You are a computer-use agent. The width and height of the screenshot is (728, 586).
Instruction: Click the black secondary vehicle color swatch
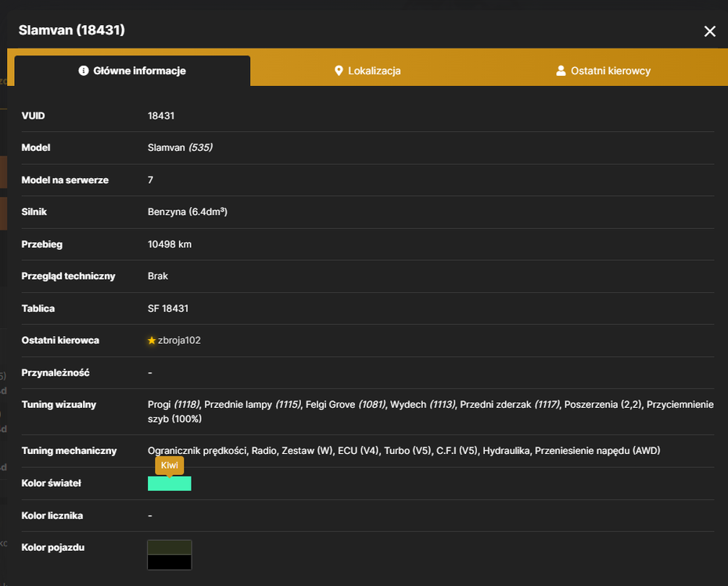[x=170, y=563]
